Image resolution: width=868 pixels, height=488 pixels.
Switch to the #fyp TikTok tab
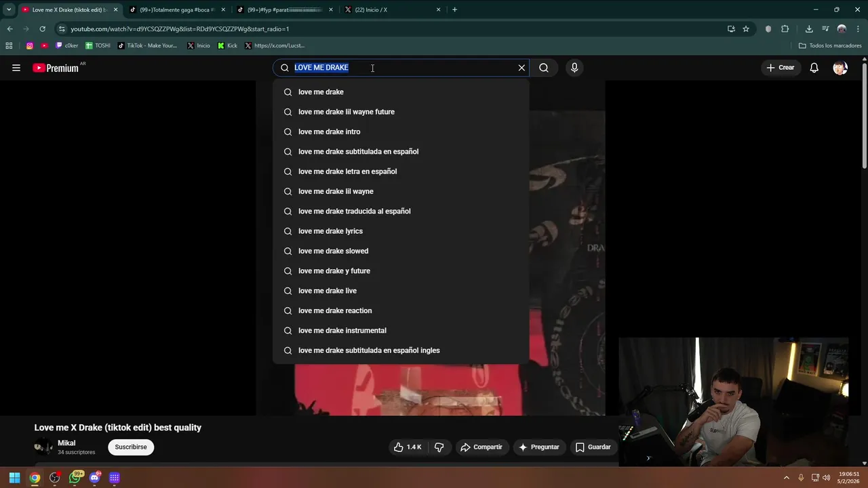(285, 9)
